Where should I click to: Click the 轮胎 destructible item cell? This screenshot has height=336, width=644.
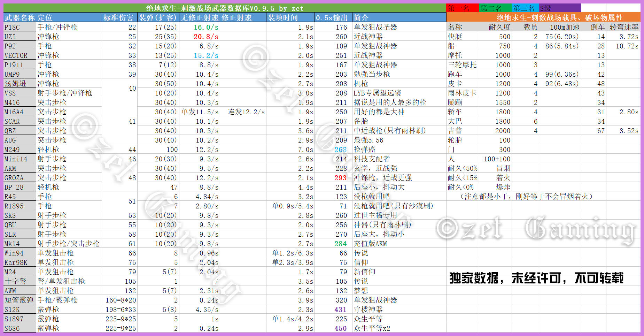463,140
